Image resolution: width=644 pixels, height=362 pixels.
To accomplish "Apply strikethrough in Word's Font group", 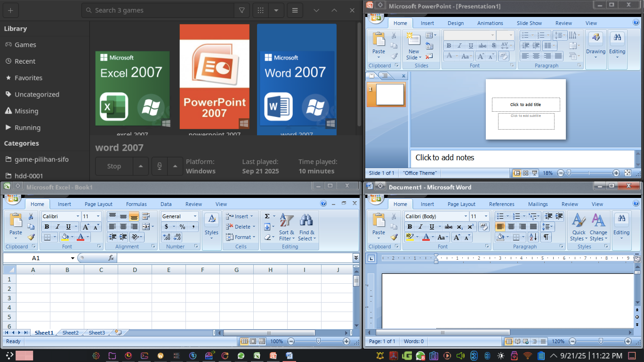I will [449, 227].
